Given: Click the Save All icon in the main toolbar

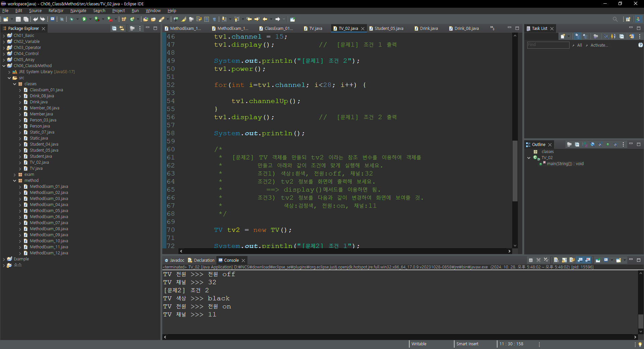Looking at the screenshot, I should pos(26,19).
